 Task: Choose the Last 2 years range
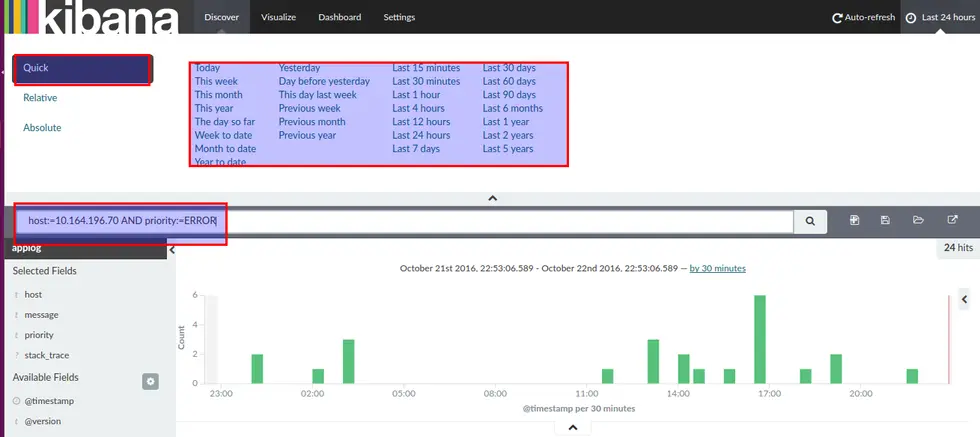508,135
